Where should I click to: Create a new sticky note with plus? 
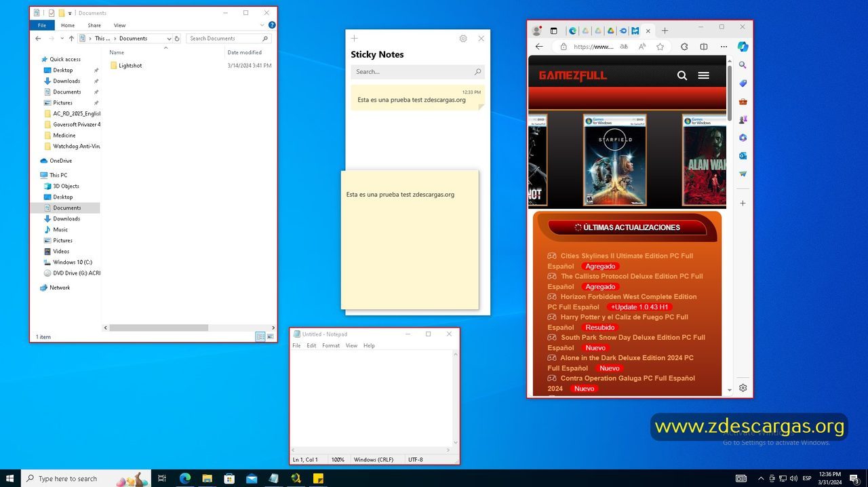coord(354,39)
